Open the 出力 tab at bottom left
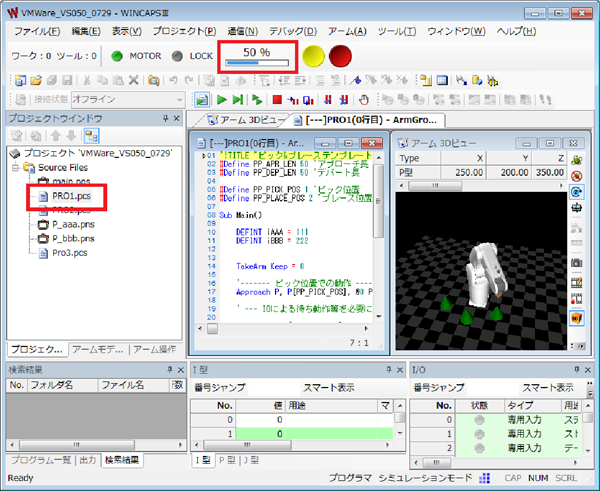Image resolution: width=600 pixels, height=491 pixels. coord(87,459)
